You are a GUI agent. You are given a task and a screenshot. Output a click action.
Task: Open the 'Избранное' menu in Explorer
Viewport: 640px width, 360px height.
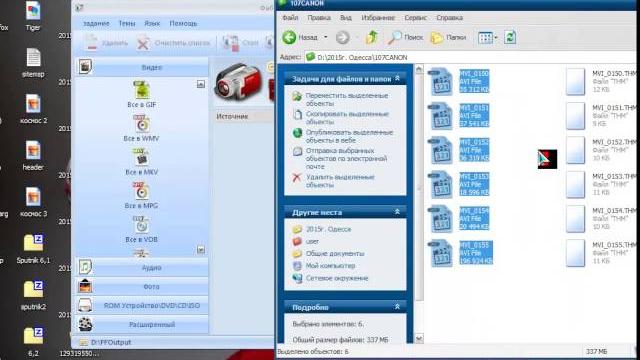tap(378, 18)
